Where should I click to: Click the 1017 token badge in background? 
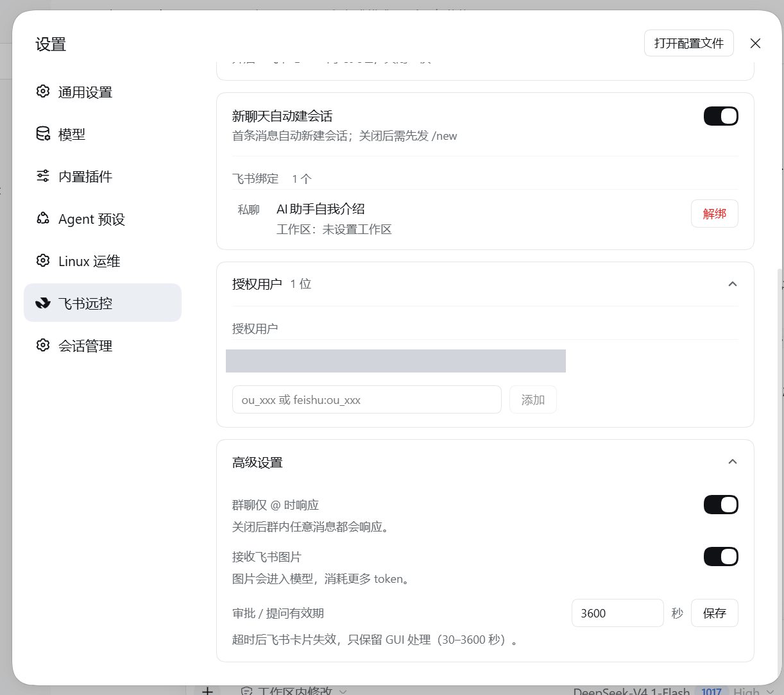pyautogui.click(x=712, y=691)
